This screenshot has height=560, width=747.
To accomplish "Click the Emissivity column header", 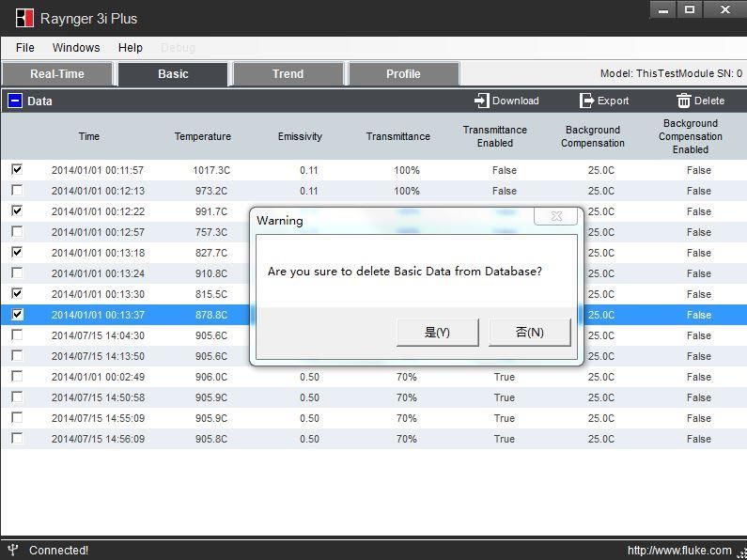I will pos(300,136).
